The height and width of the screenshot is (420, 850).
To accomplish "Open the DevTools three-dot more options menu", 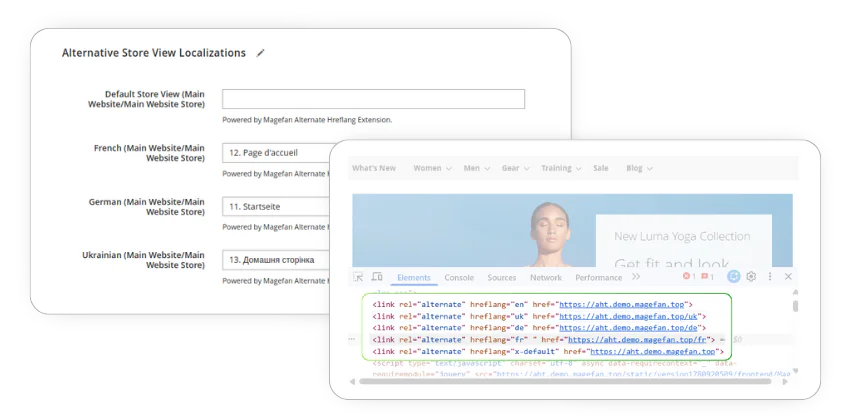I will [770, 276].
